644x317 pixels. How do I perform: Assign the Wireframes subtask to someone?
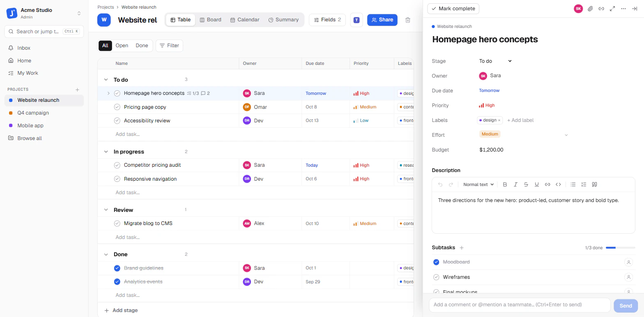click(x=628, y=277)
